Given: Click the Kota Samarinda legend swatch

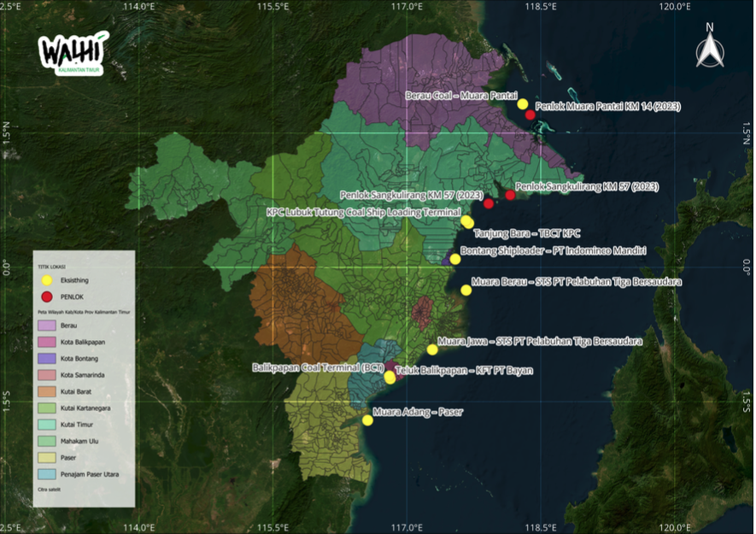Looking at the screenshot, I should pyautogui.click(x=47, y=375).
